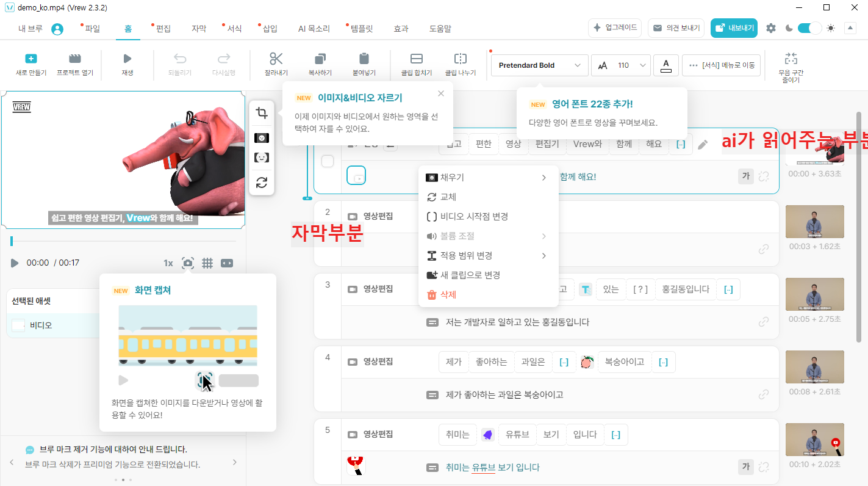The height and width of the screenshot is (486, 868).
Task: Start playback with the 재생 toolbar button
Action: [x=127, y=64]
